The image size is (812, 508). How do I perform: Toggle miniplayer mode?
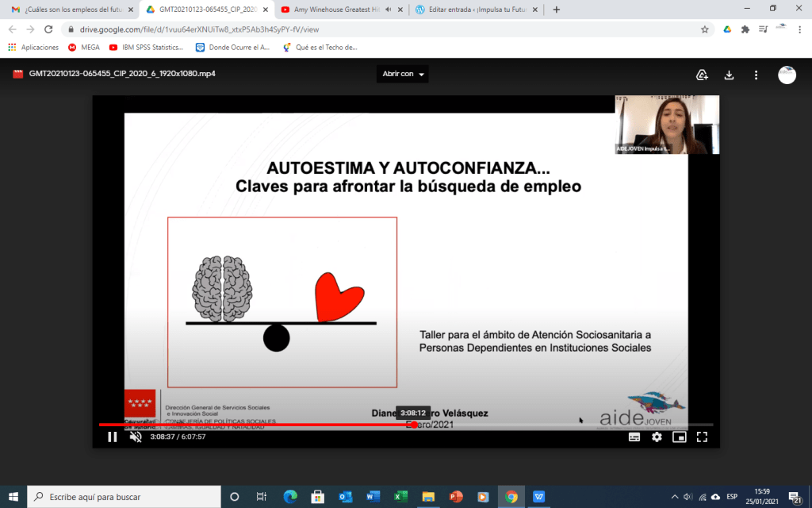(x=679, y=437)
